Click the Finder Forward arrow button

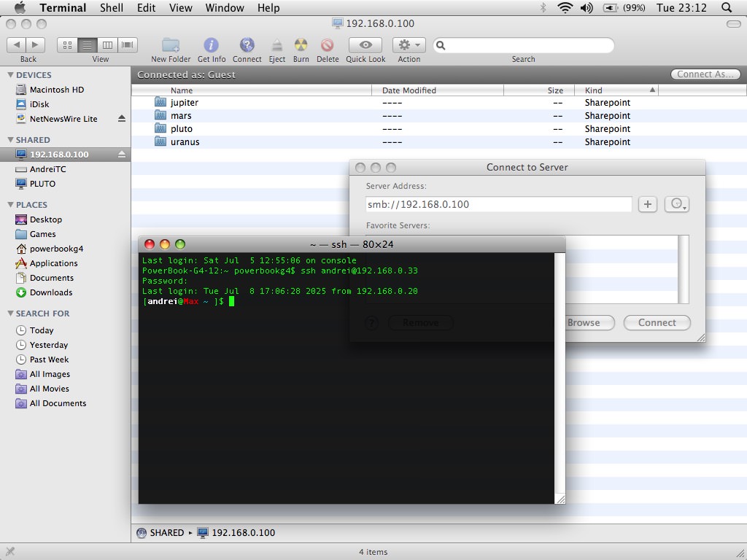(x=35, y=44)
